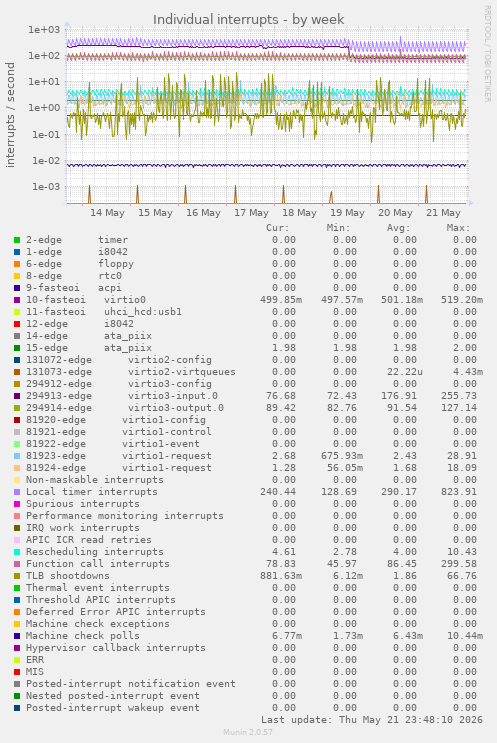Click the Machine check polls swatch

coord(17,636)
